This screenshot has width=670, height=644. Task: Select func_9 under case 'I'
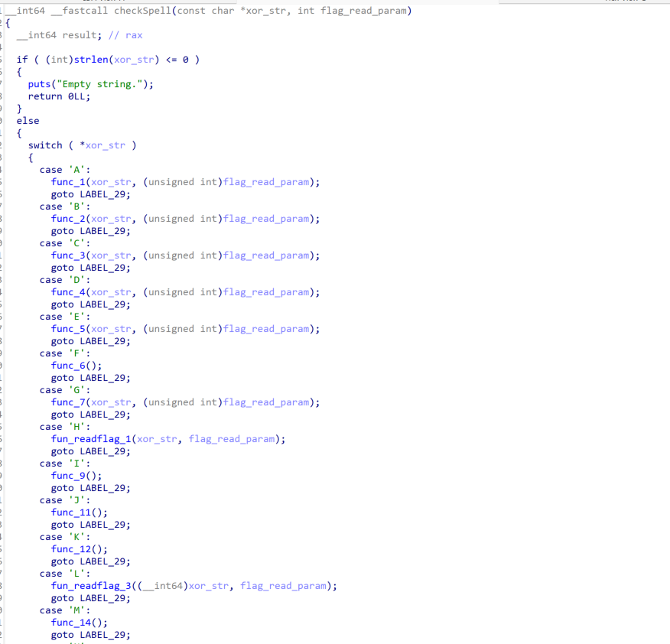[x=69, y=476]
